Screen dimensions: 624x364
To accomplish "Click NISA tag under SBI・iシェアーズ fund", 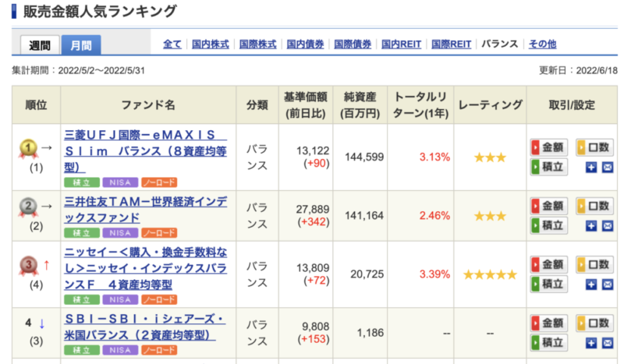I will point(120,350).
